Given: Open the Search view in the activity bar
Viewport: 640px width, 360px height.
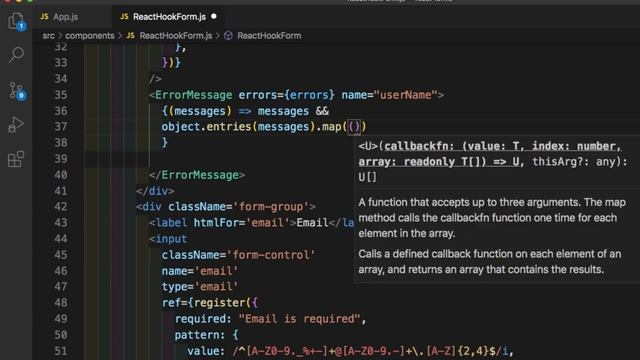Looking at the screenshot, I should tap(16, 54).
